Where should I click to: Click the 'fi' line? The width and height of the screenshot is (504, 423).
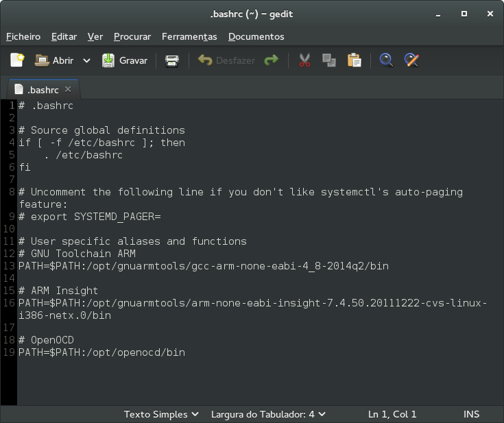(25, 167)
